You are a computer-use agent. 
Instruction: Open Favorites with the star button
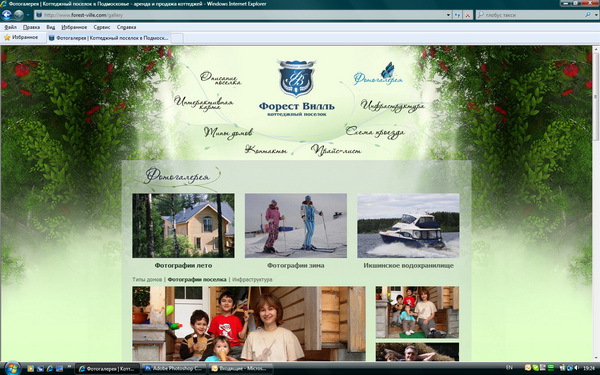(x=21, y=38)
